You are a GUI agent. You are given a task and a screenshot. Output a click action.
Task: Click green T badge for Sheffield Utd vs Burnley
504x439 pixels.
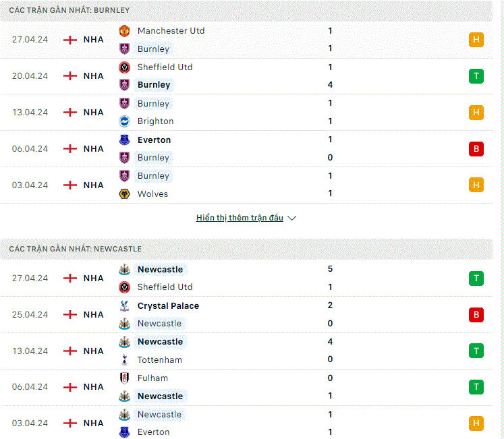click(476, 76)
